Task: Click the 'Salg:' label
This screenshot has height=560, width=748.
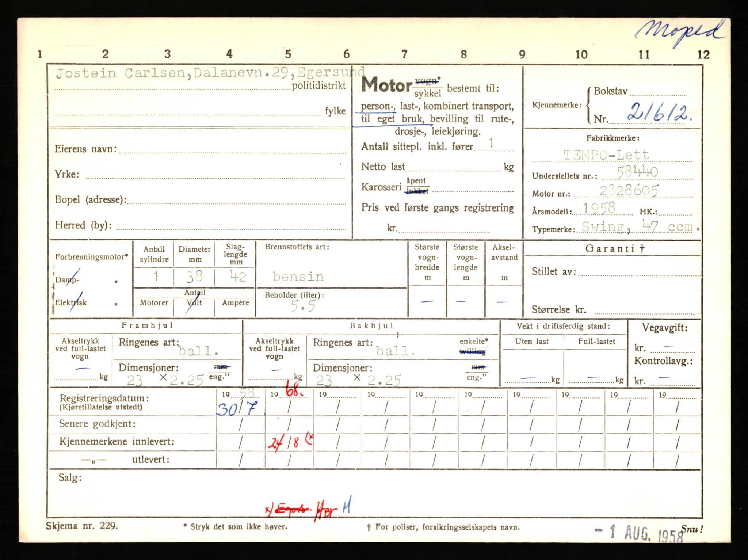Action: [x=70, y=477]
